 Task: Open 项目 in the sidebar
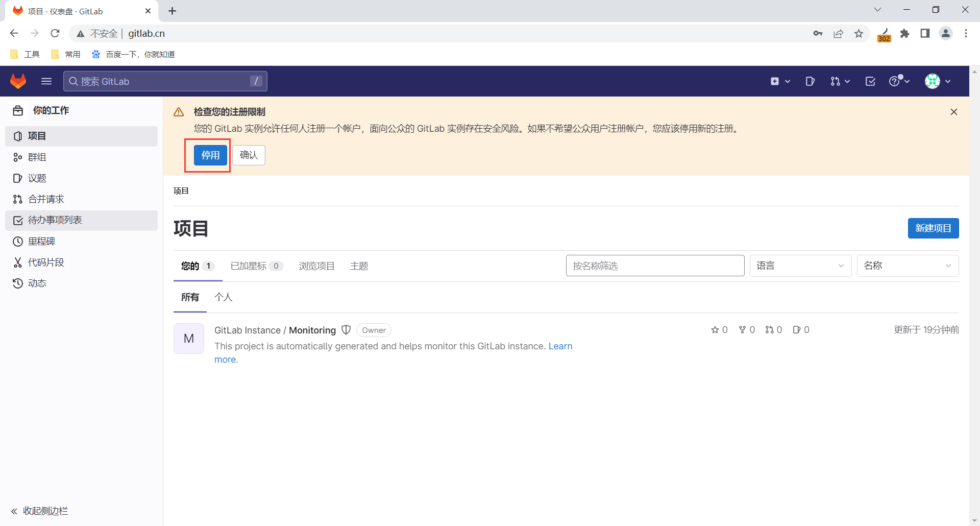(81, 136)
